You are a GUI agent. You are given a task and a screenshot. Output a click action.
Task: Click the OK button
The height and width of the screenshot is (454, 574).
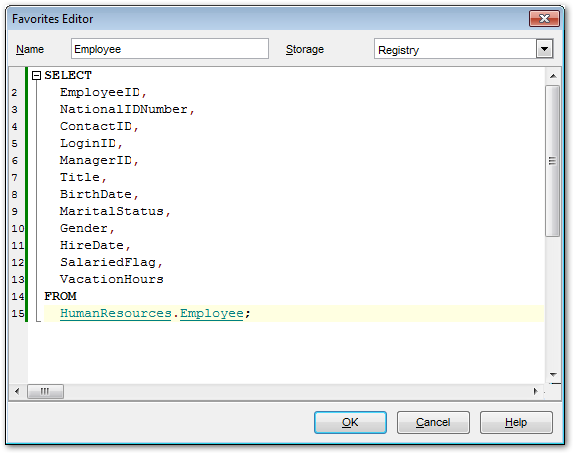[350, 422]
